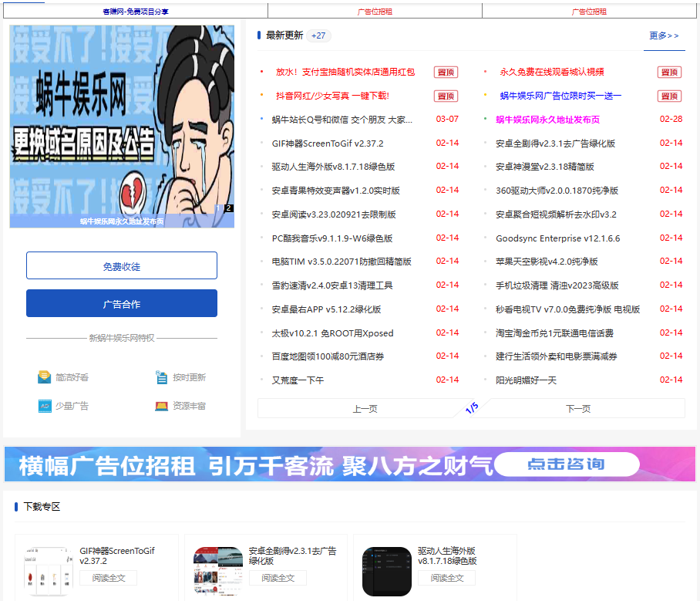Click 阅读全文 under 安卓全剧得 card
700x601 pixels.
[278, 578]
